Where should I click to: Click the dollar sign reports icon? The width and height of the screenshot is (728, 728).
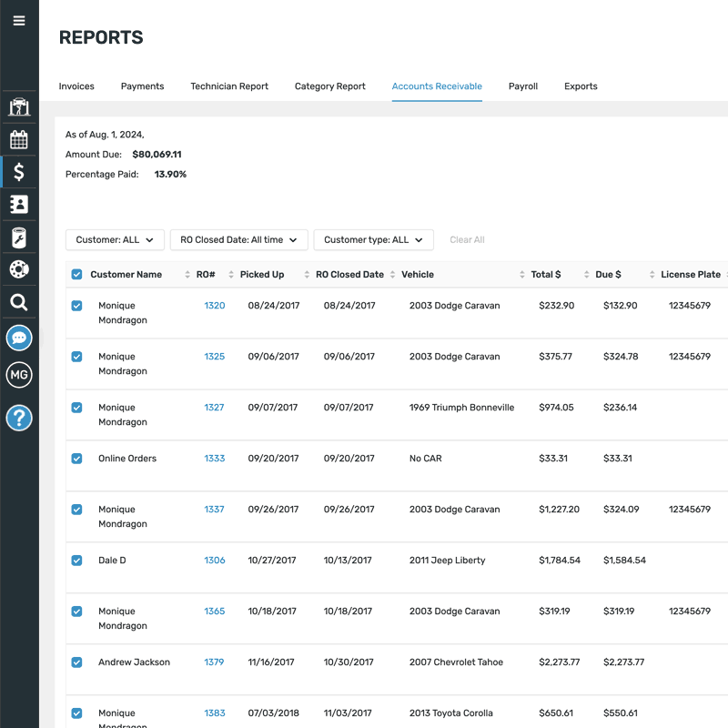19,171
